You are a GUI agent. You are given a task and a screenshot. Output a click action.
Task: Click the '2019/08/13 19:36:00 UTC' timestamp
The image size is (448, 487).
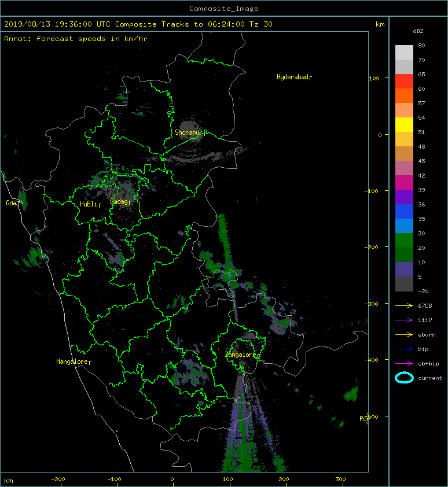click(x=57, y=24)
